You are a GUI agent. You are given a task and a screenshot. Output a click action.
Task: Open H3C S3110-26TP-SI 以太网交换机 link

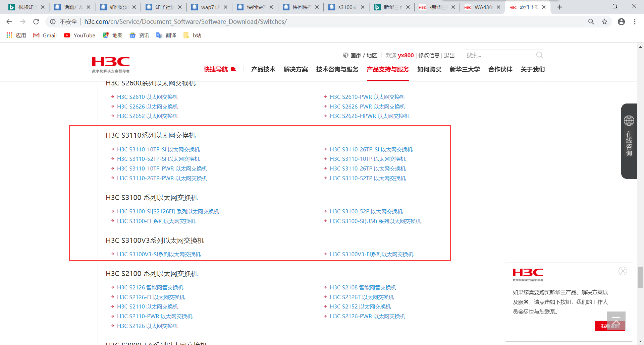click(371, 149)
